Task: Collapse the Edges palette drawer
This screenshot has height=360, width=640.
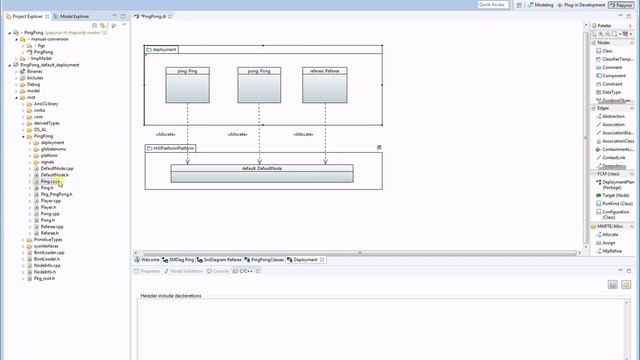Action: (x=613, y=108)
